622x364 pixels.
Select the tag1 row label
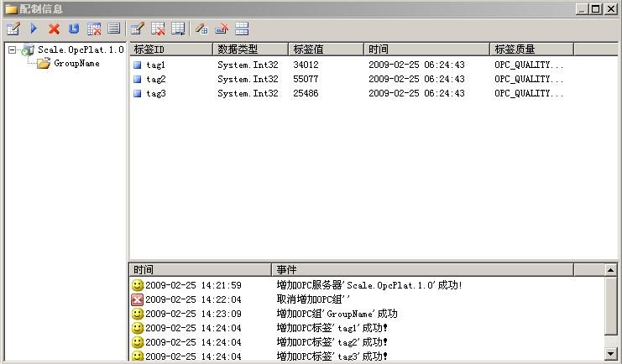click(x=155, y=65)
